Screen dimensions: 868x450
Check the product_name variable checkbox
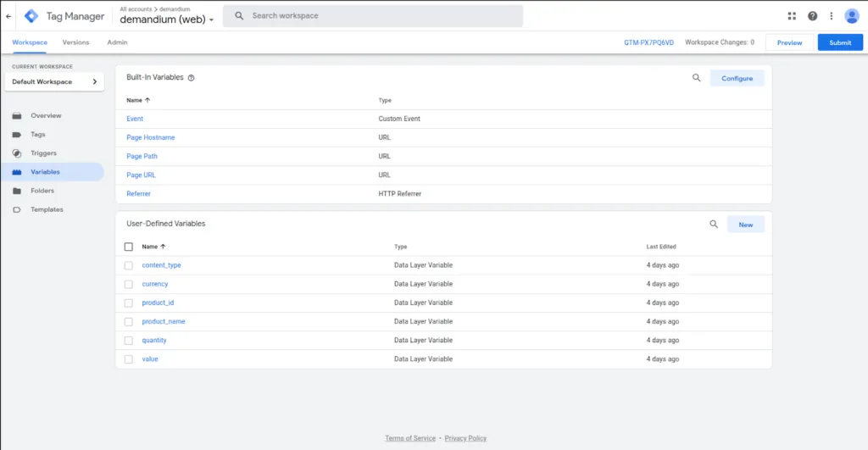[x=129, y=321]
